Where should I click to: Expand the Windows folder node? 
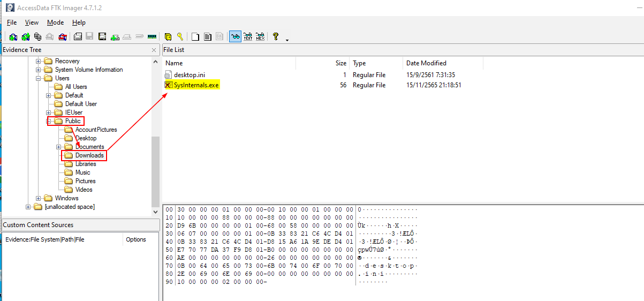click(39, 198)
